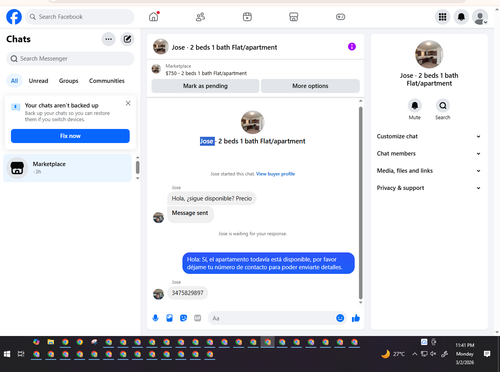Open the Gaming icon in top navigation
Image resolution: width=500 pixels, height=372 pixels.
[340, 17]
